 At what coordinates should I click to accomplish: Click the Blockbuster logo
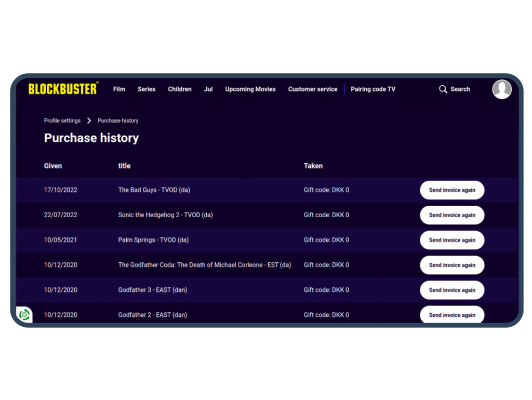click(x=62, y=89)
